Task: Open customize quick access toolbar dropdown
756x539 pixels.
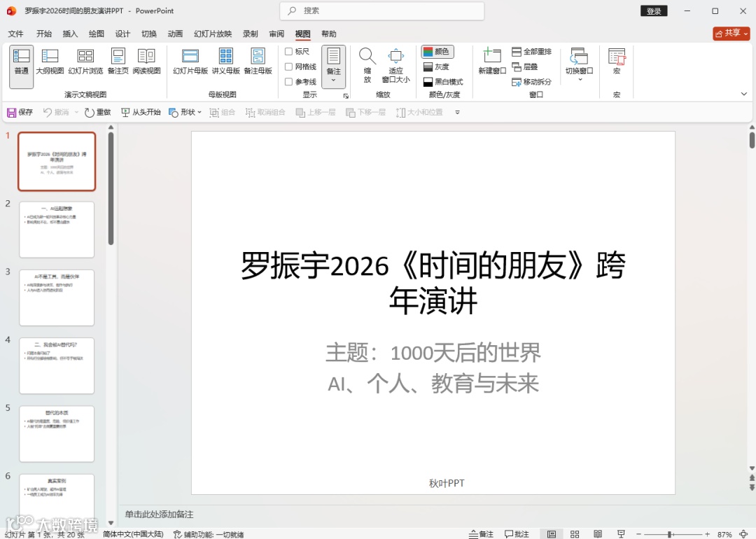Action: tap(457, 112)
